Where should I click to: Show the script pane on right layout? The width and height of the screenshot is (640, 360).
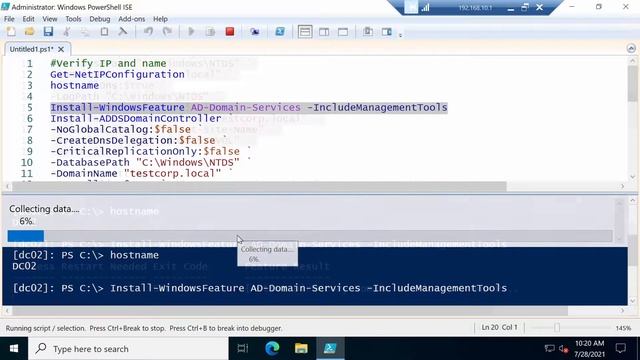tap(324, 31)
